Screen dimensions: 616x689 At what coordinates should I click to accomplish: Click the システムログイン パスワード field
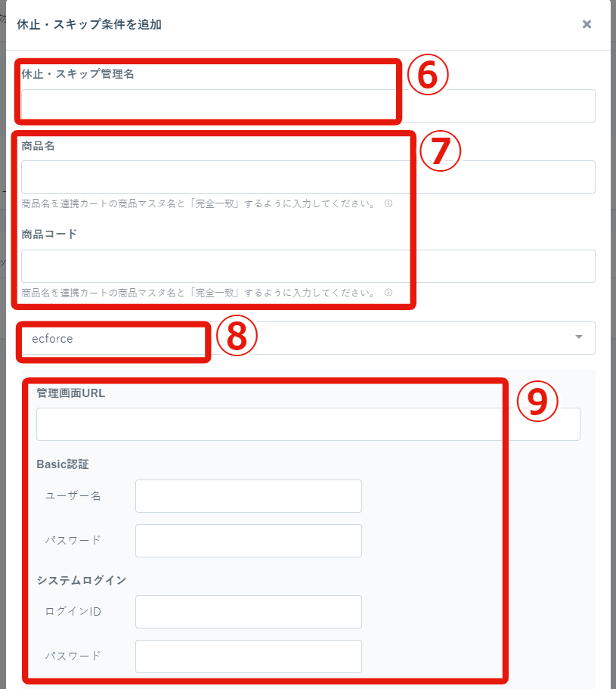(x=249, y=656)
